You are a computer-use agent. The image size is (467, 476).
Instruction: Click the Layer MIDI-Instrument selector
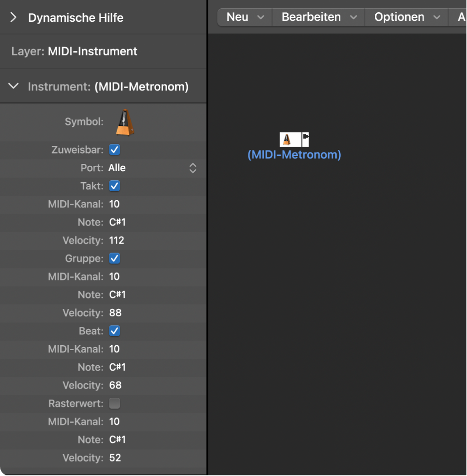[92, 51]
